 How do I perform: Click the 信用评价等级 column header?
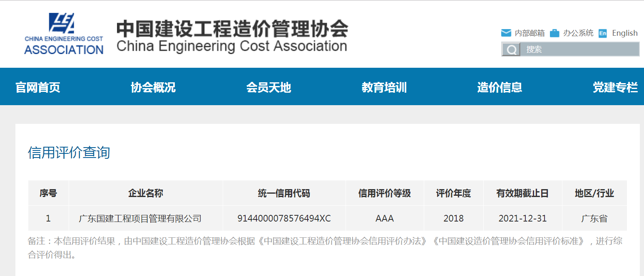385,193
